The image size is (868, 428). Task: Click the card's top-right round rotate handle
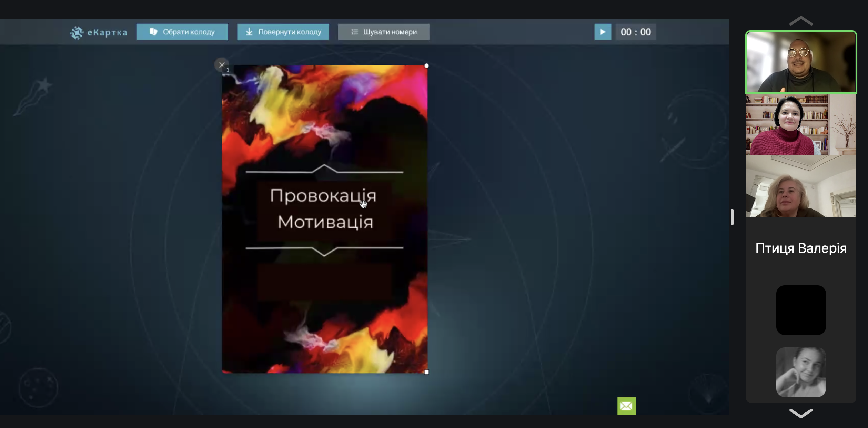point(426,66)
